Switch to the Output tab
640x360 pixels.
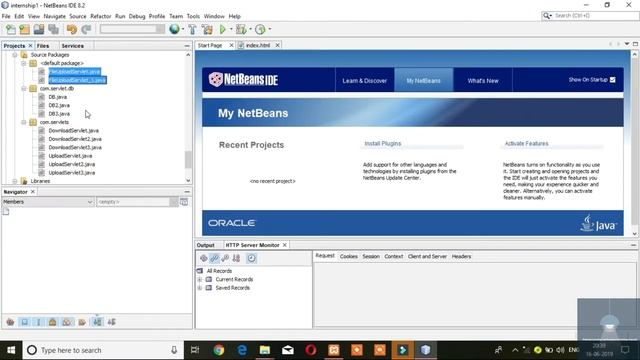205,245
